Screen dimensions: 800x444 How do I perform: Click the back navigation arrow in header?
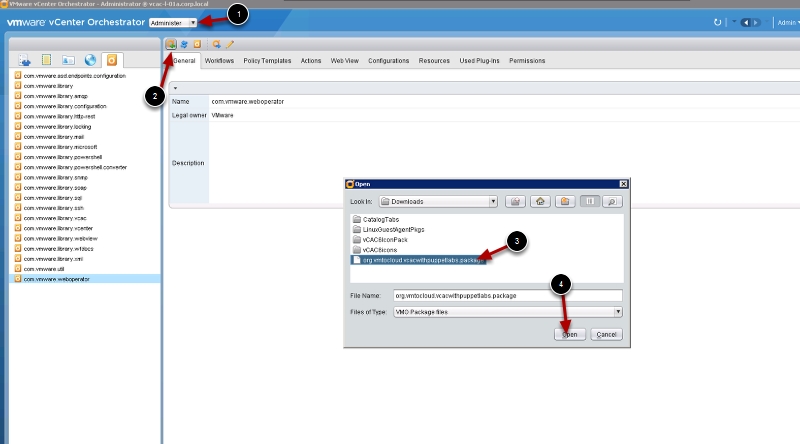click(x=745, y=22)
